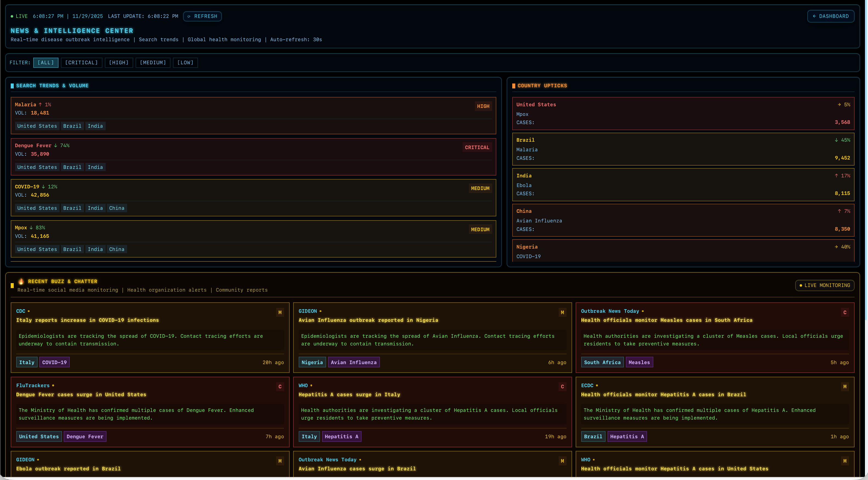Enable the LIVE MONITORING toggle
The width and height of the screenshot is (868, 480).
point(825,285)
